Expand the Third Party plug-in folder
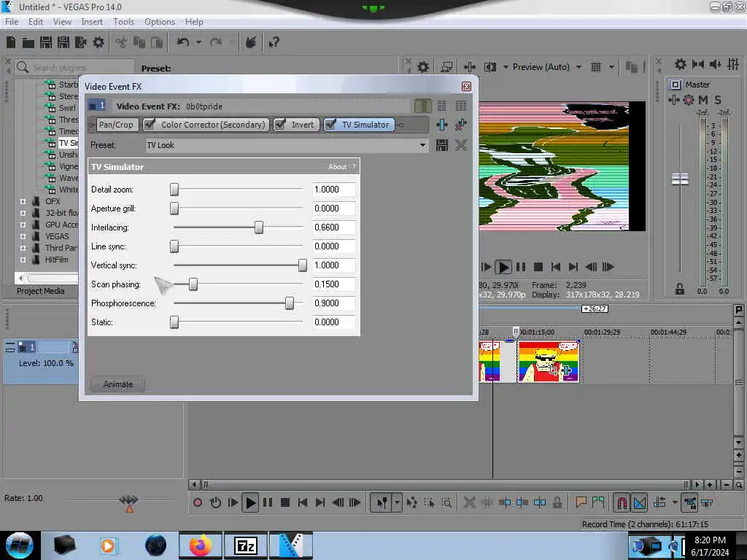This screenshot has height=560, width=747. point(23,248)
